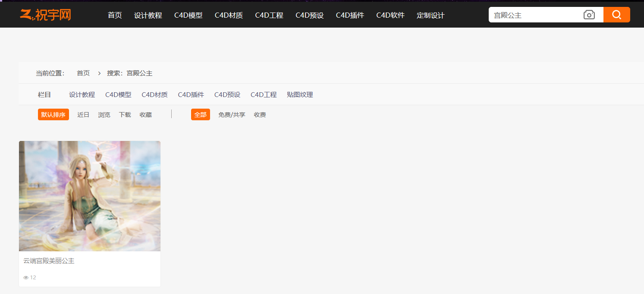Click the breadcrumb chevron arrow

coord(99,73)
